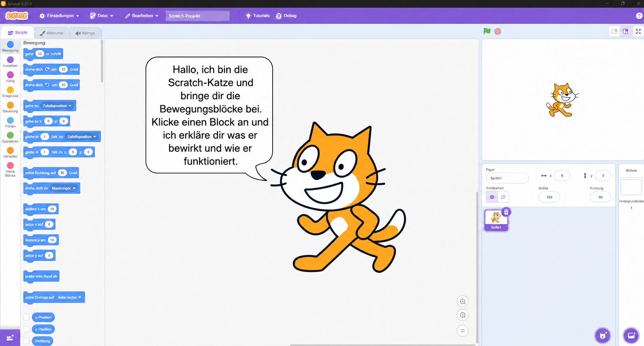Open help with the question mark icon
The image size is (644, 346).
tap(639, 16)
